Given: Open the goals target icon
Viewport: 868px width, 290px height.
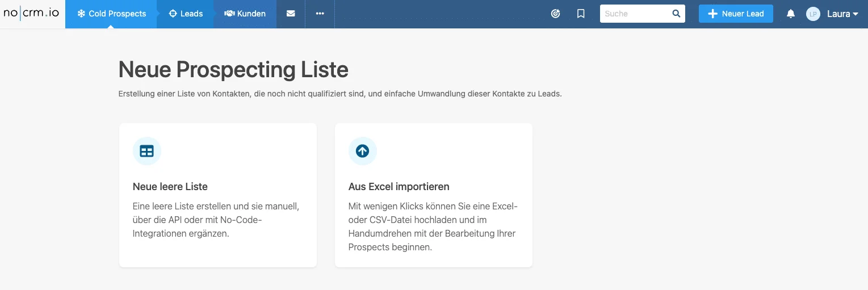Looking at the screenshot, I should (x=556, y=14).
